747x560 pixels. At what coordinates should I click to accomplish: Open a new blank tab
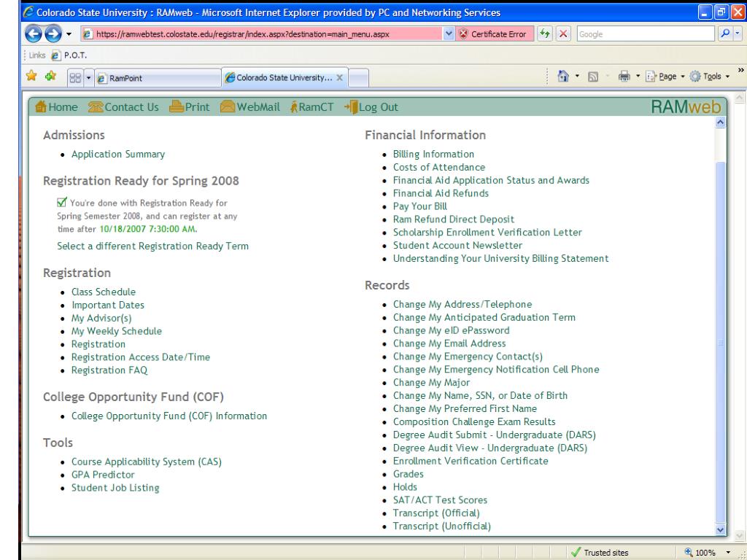pyautogui.click(x=359, y=78)
